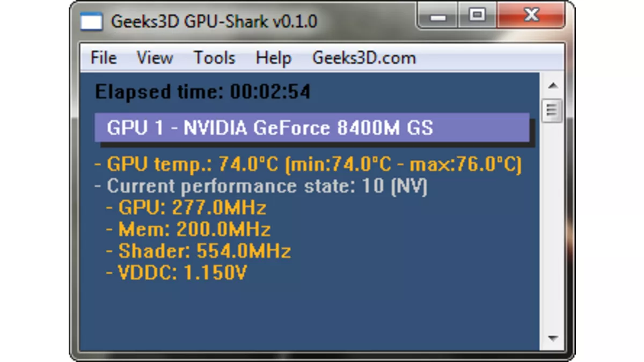Click the Geeks3D.com menu item
The height and width of the screenshot is (362, 644).
point(364,58)
